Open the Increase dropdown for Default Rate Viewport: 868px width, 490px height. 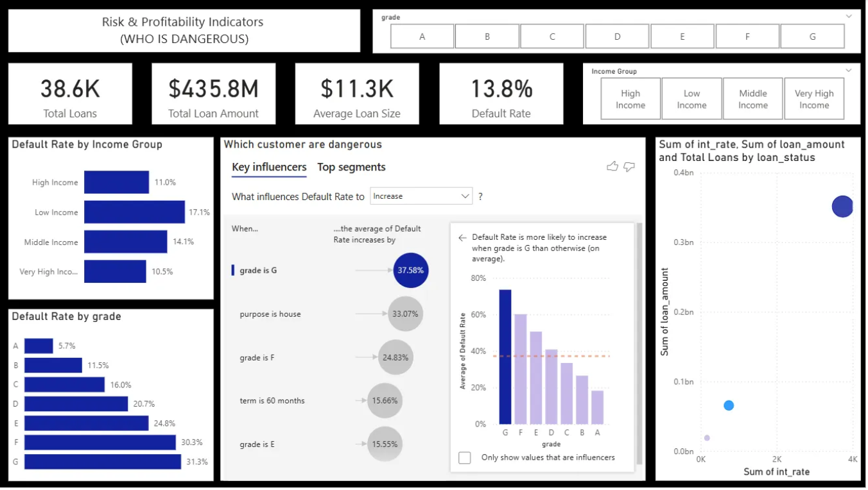(421, 196)
